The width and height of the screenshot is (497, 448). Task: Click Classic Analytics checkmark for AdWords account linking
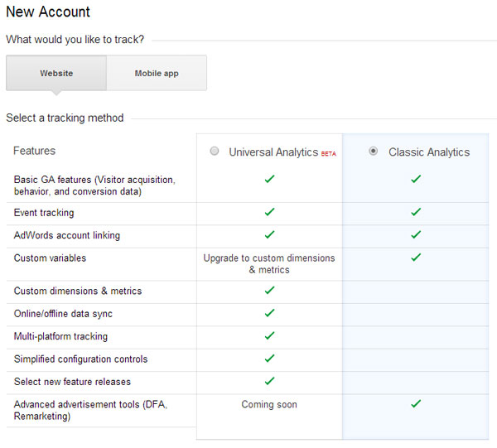click(416, 235)
